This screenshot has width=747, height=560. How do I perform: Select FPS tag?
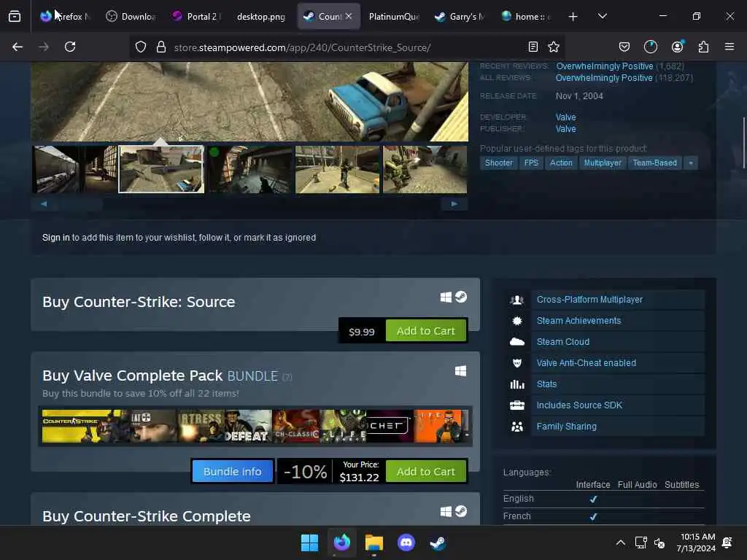(x=531, y=163)
